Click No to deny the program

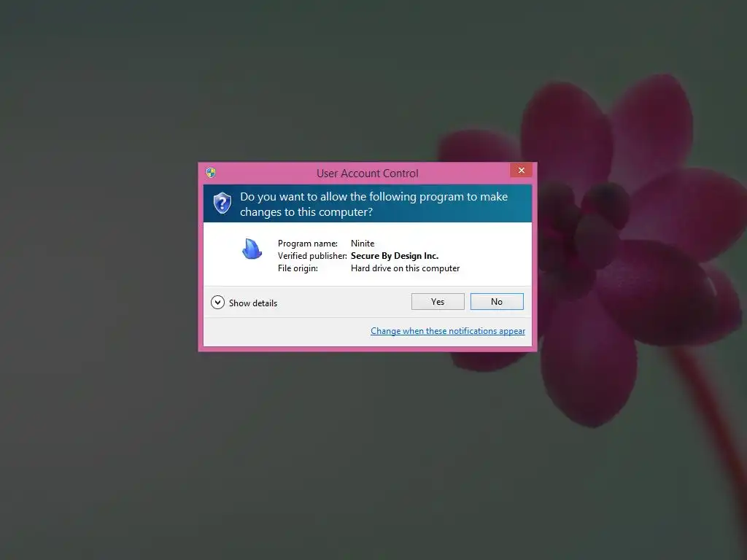click(x=496, y=301)
